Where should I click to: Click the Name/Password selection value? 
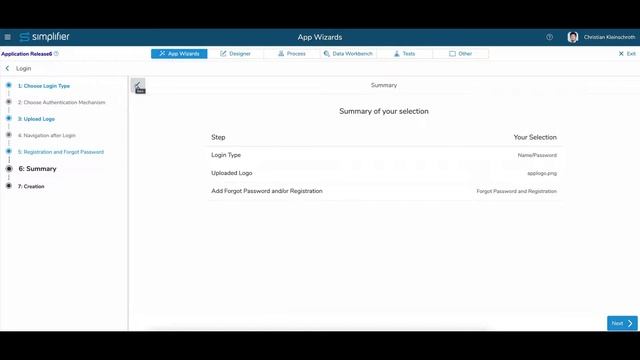537,155
